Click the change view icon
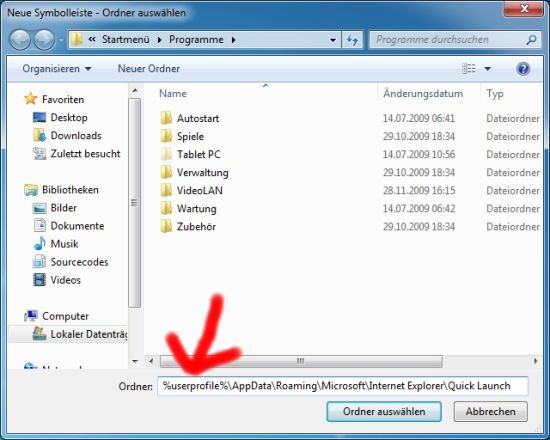Screen dimensions: 550x440 click(469, 68)
